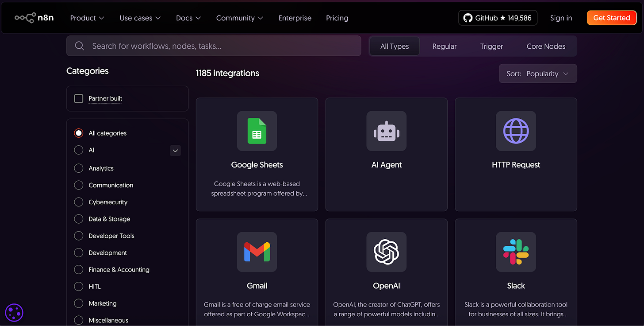Expand the AI subcategory chevron
Image resolution: width=644 pixels, height=326 pixels.
[x=176, y=151]
